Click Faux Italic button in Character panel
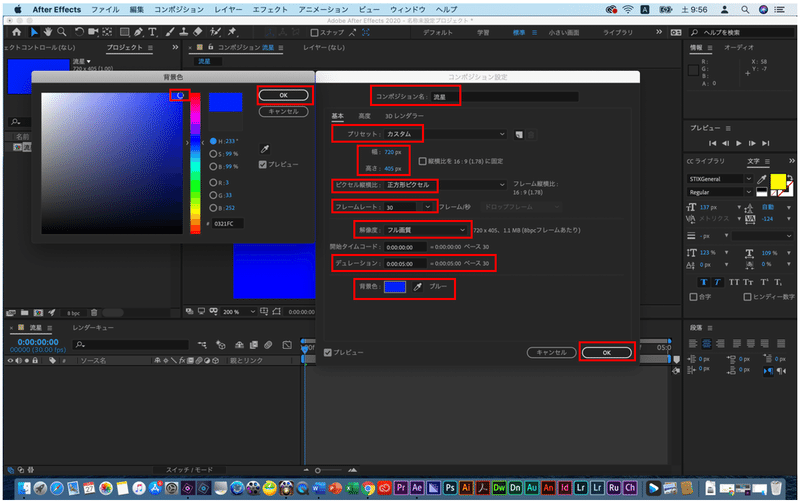This screenshot has height=502, width=800. point(717,282)
